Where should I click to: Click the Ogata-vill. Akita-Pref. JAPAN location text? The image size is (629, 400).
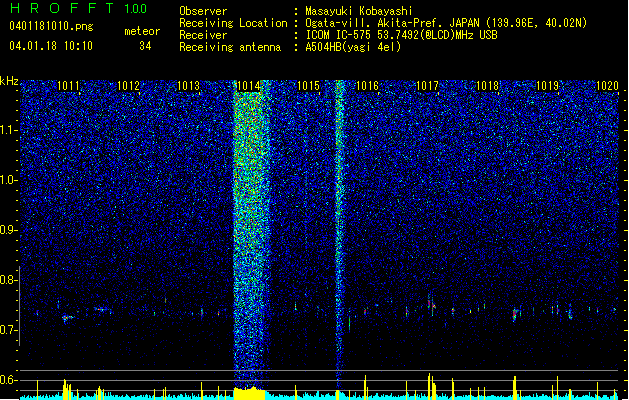tap(446, 23)
